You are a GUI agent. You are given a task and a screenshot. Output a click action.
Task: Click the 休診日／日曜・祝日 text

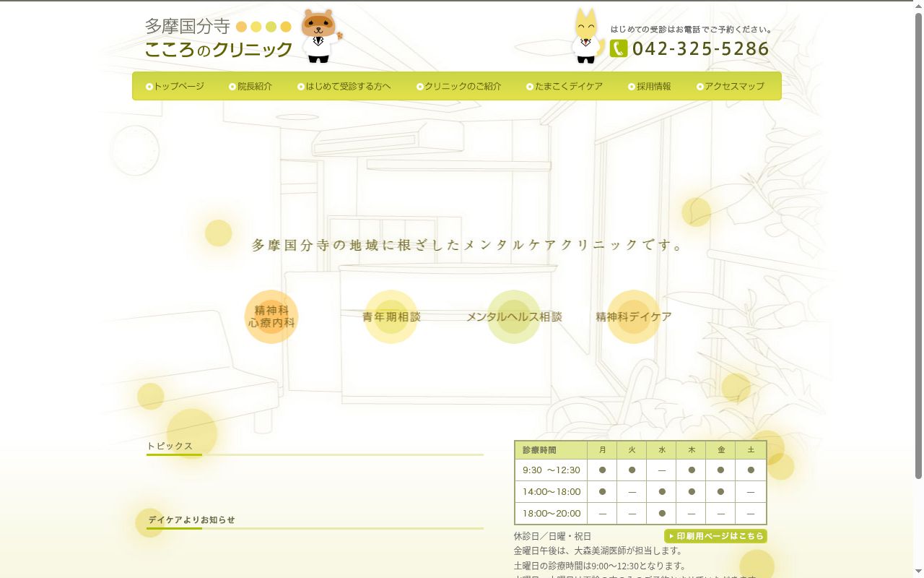click(x=552, y=536)
